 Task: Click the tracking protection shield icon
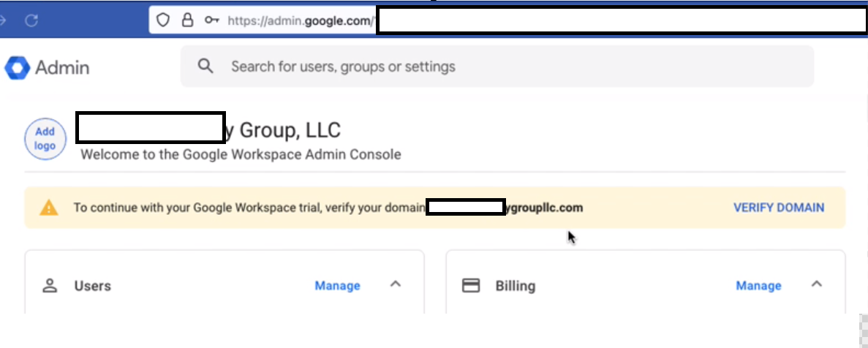click(164, 20)
